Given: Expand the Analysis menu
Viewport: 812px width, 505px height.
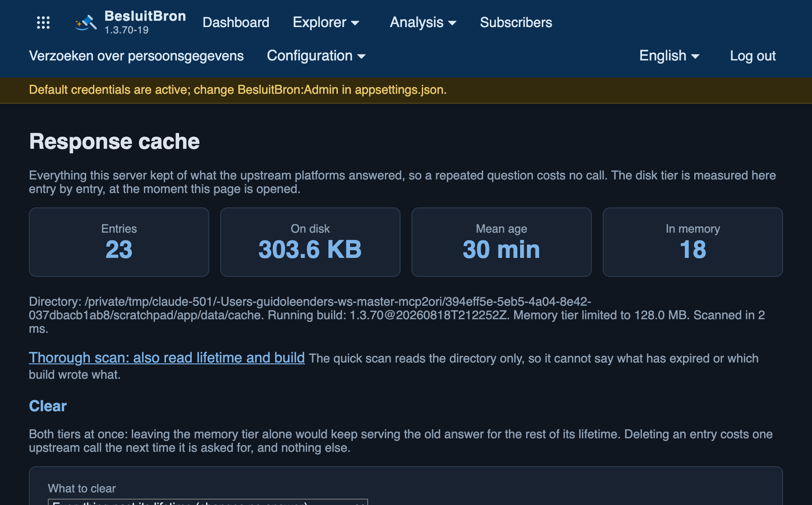Looking at the screenshot, I should pyautogui.click(x=423, y=23).
